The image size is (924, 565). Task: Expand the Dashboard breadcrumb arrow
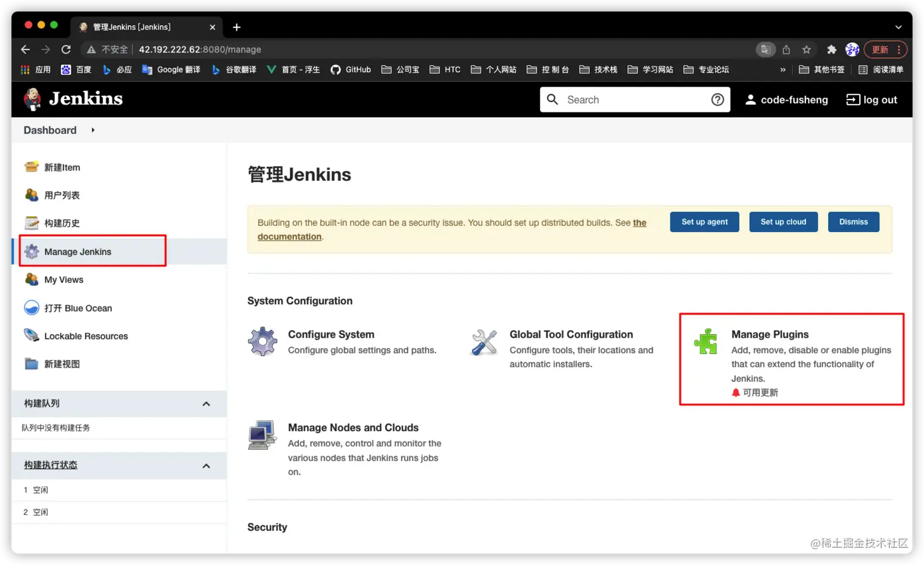[93, 130]
